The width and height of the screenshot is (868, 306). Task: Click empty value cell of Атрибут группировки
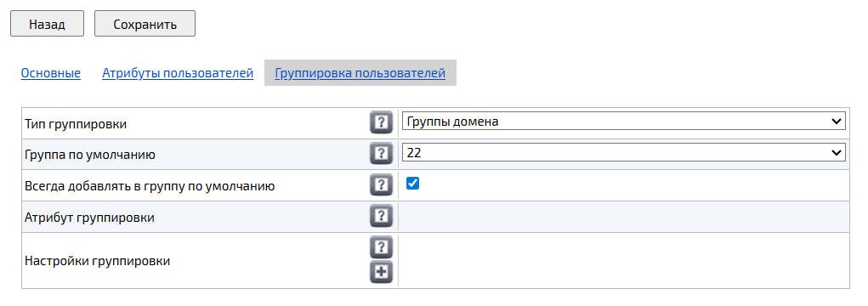(623, 217)
